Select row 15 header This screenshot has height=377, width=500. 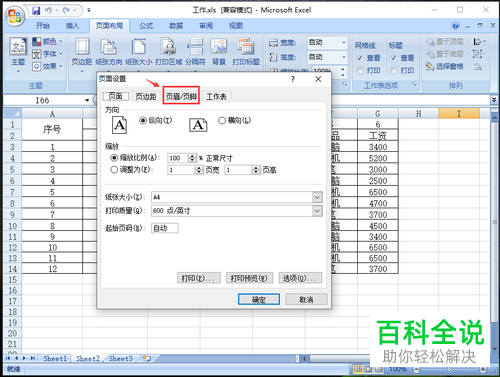click(12, 280)
